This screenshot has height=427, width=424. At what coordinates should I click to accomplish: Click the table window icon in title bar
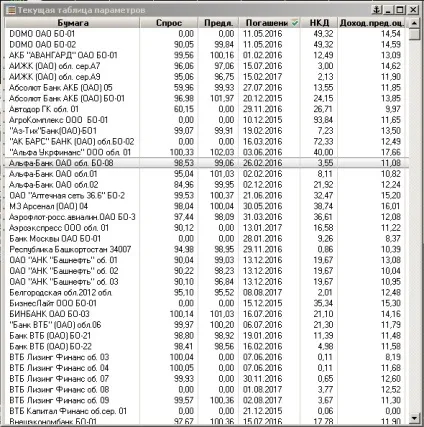11,10
